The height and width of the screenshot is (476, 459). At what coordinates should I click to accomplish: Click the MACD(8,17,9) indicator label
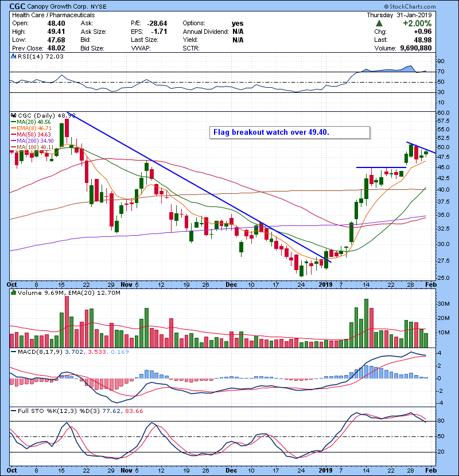(x=40, y=352)
